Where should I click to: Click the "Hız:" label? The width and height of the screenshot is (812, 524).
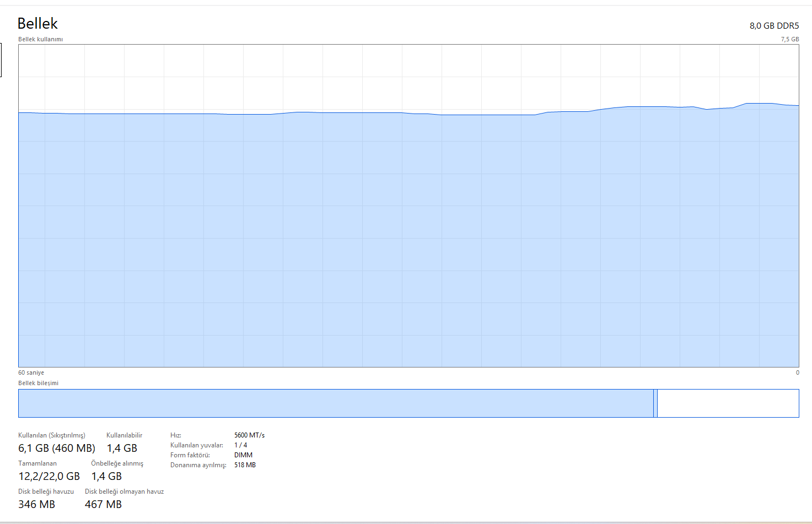176,435
